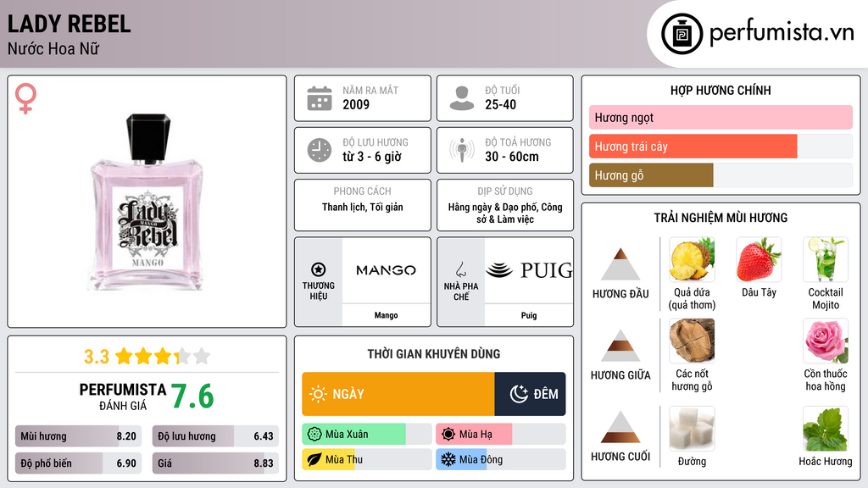Click the PERFUMISTA ĐÁNH GIÁ label

(x=123, y=396)
